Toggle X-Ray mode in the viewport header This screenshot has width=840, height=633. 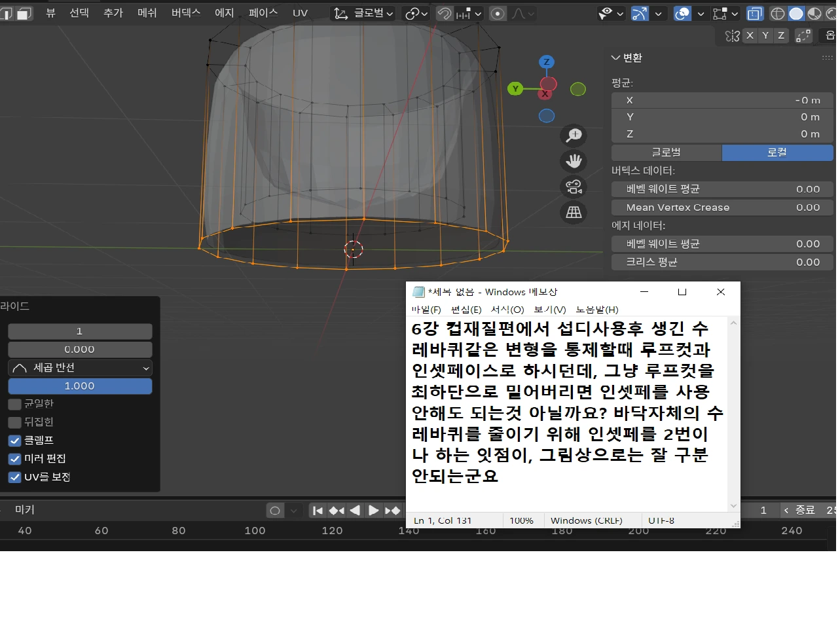pos(754,13)
